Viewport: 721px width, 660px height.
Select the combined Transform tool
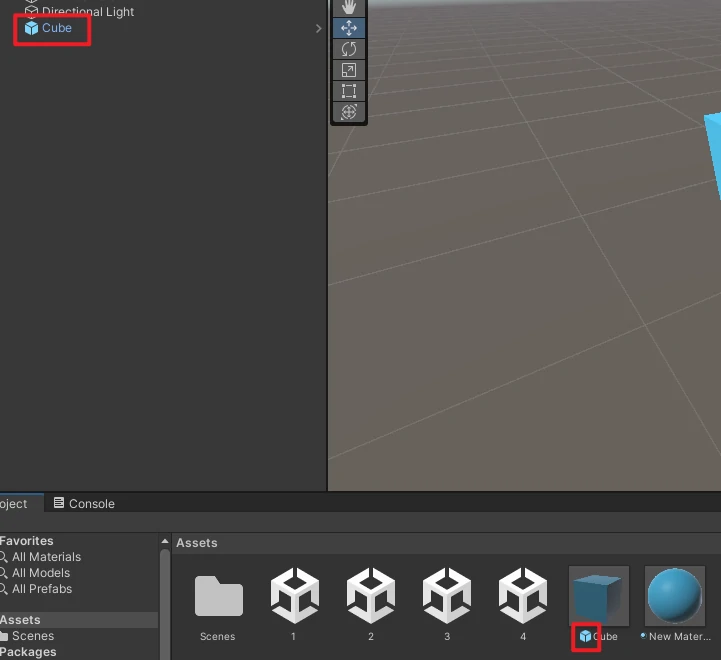click(349, 112)
